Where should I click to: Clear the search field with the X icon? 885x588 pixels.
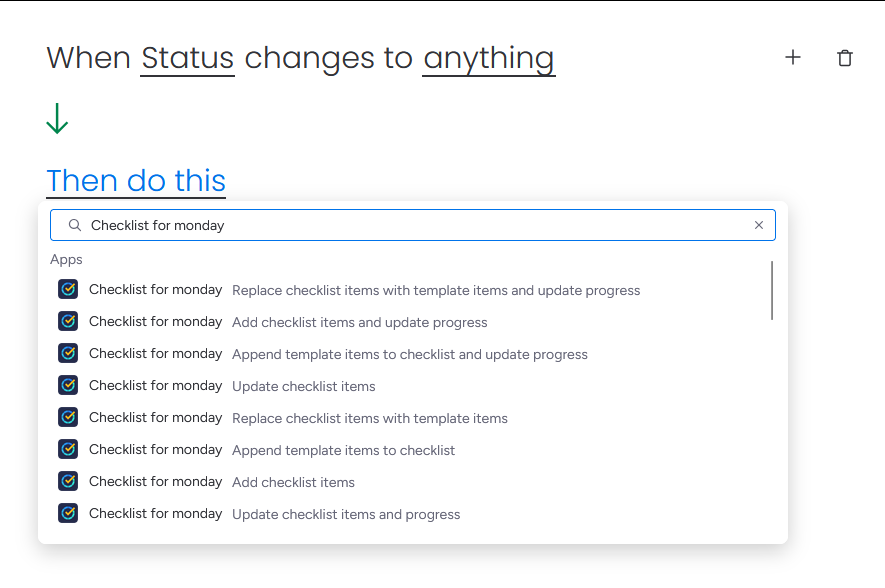pos(759,226)
